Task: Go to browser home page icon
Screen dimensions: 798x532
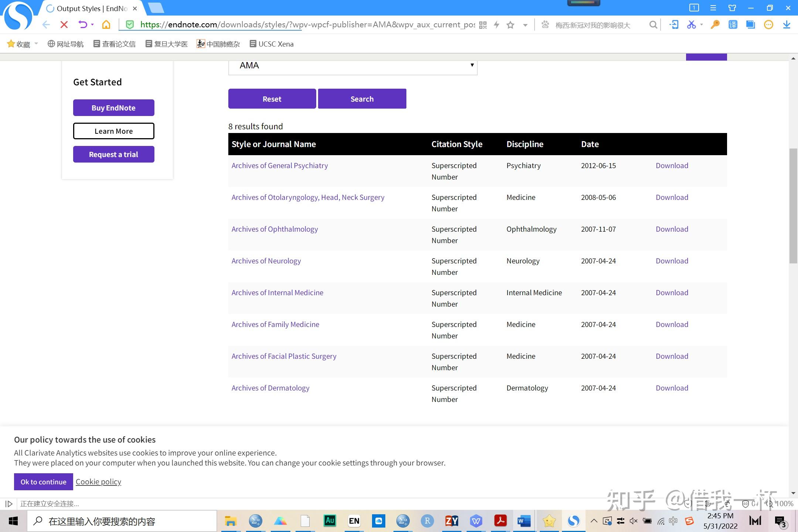Action: (106, 25)
